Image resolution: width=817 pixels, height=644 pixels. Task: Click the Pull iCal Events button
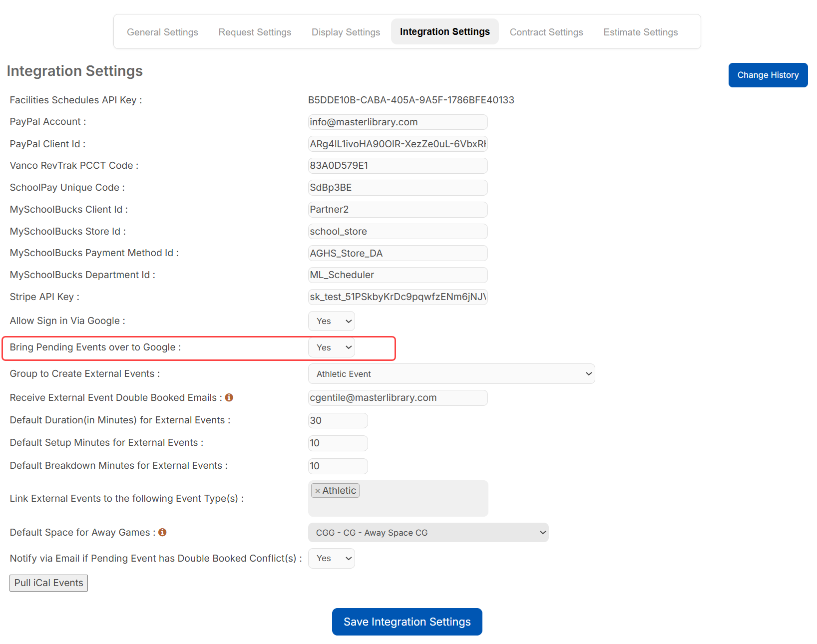pos(48,583)
